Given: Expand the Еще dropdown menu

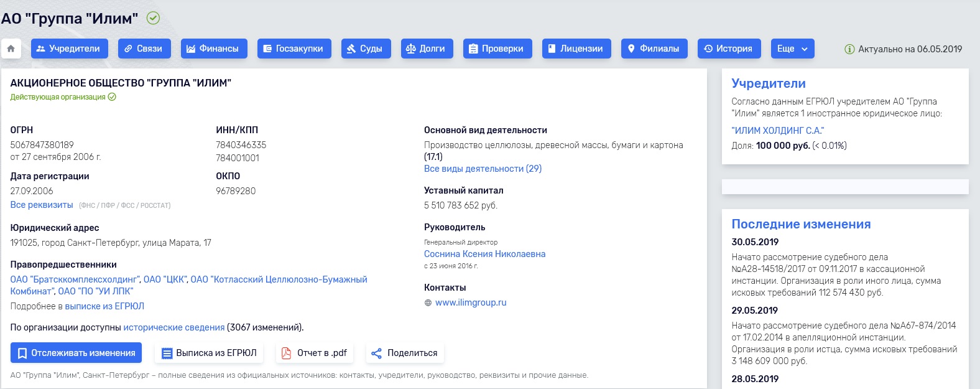Looking at the screenshot, I should (x=792, y=49).
